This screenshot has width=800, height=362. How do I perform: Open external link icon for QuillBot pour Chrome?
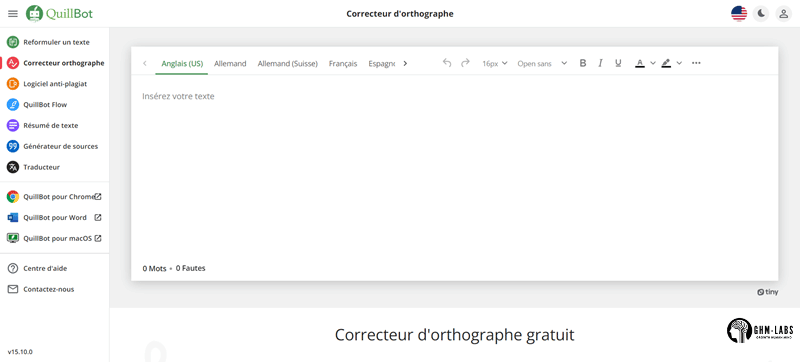[98, 196]
